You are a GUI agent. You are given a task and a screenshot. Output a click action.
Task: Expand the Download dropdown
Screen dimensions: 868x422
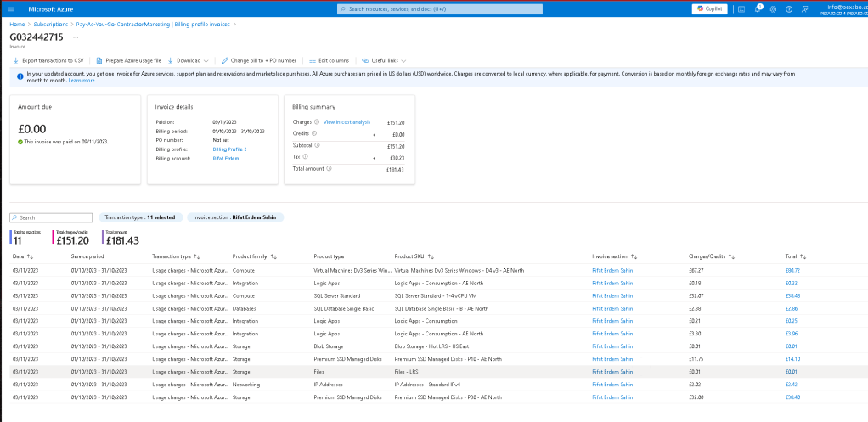click(189, 61)
